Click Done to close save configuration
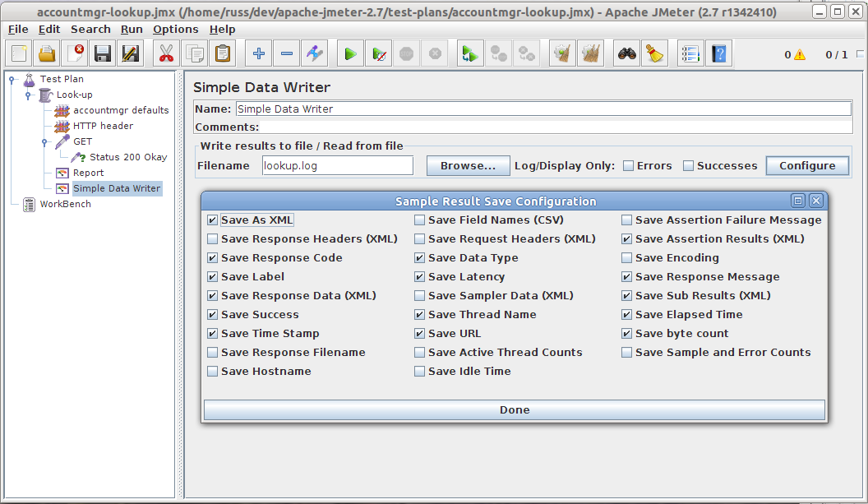 tap(515, 409)
